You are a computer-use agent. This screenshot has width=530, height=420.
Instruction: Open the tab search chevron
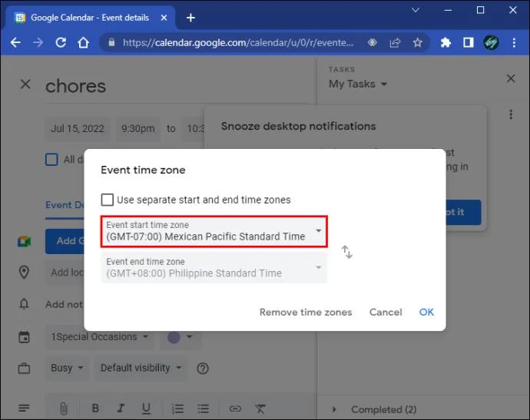click(416, 10)
